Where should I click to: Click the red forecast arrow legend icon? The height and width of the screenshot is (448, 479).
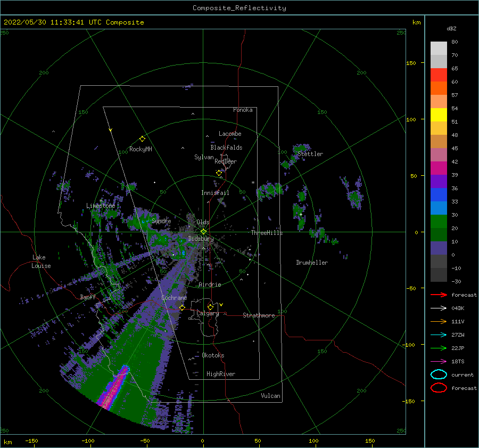point(439,295)
